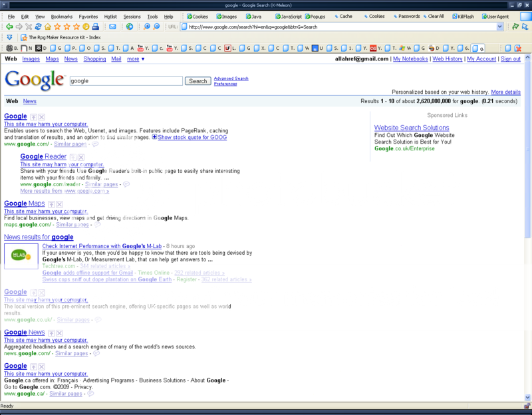Click the Google search query input field
Viewport: 532px width, 415px height.
[125, 81]
